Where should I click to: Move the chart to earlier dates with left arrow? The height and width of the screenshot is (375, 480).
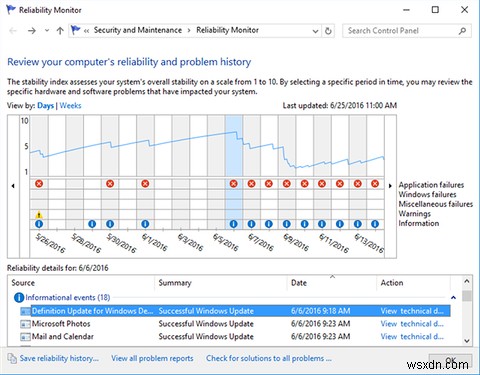[x=13, y=186]
